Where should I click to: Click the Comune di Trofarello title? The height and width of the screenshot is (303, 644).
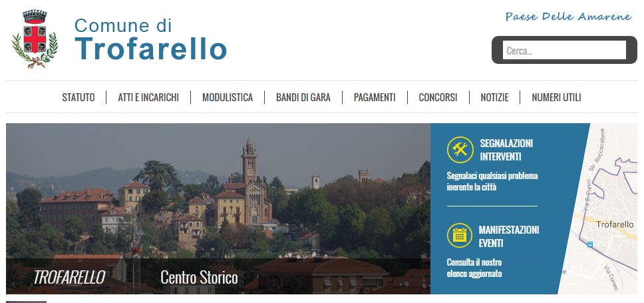tap(150, 39)
